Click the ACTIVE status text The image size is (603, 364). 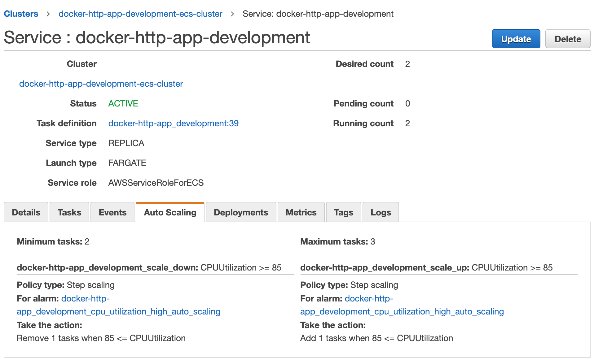pyautogui.click(x=123, y=104)
